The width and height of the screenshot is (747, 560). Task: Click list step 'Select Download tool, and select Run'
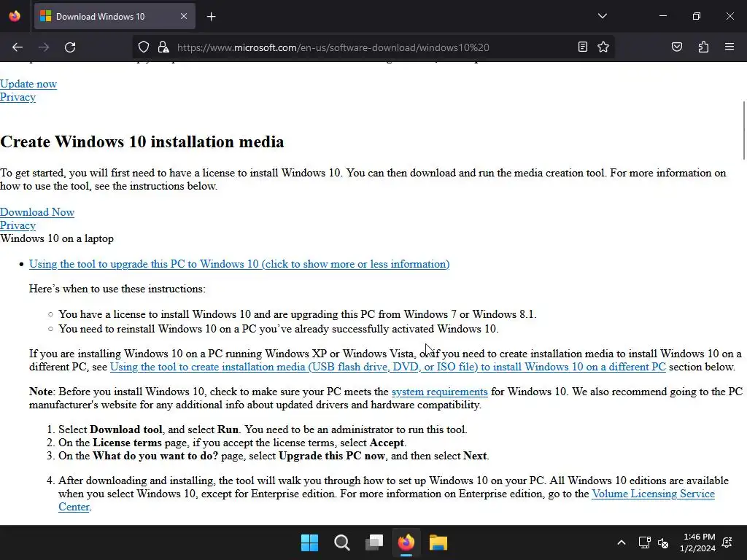tap(263, 429)
